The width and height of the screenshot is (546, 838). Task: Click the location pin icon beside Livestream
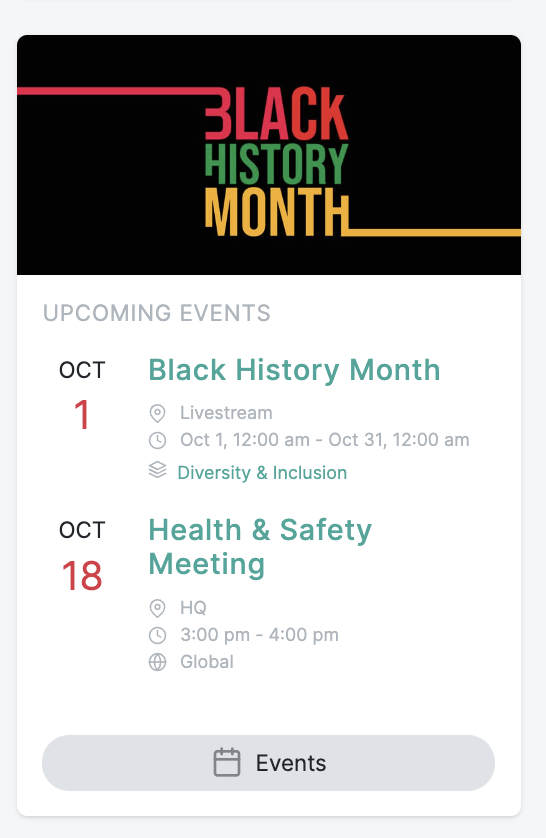(x=157, y=413)
